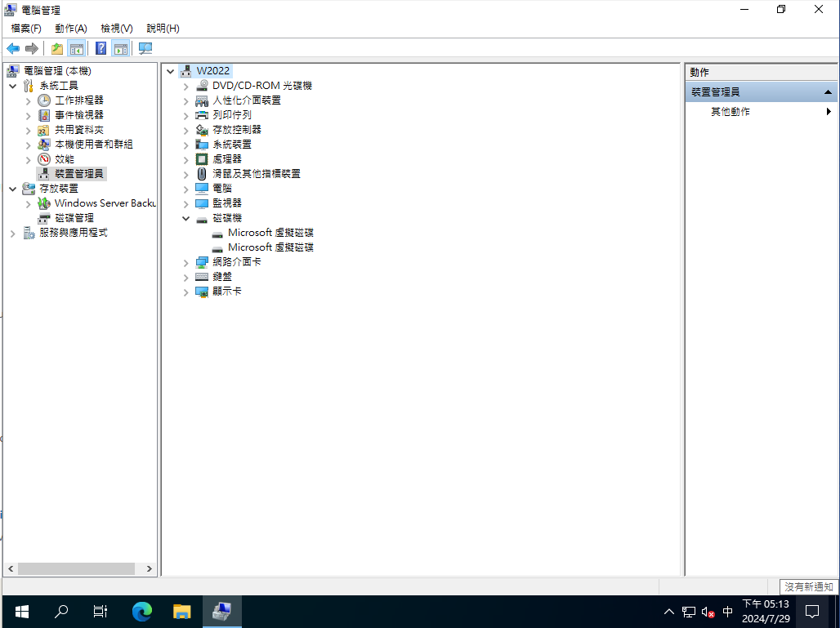The width and height of the screenshot is (840, 628).
Task: Click the Up one level toolbar icon
Action: tap(56, 49)
